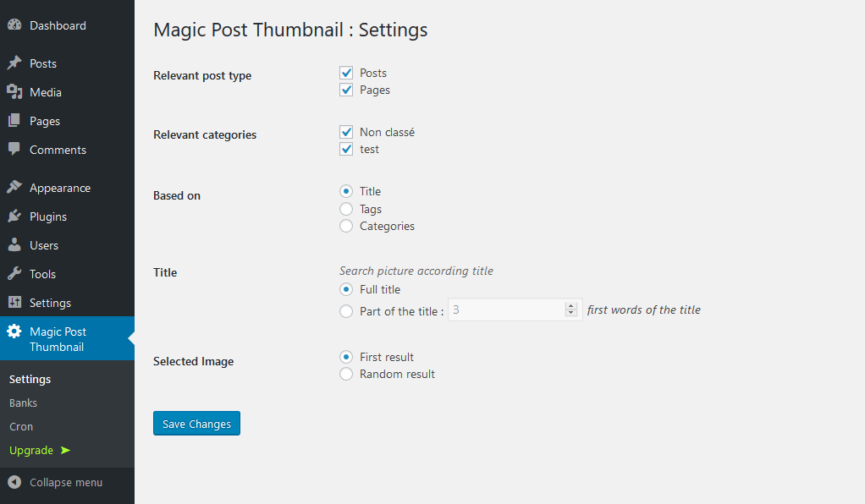The height and width of the screenshot is (504, 865).
Task: Click the Save Changes button
Action: click(x=197, y=424)
